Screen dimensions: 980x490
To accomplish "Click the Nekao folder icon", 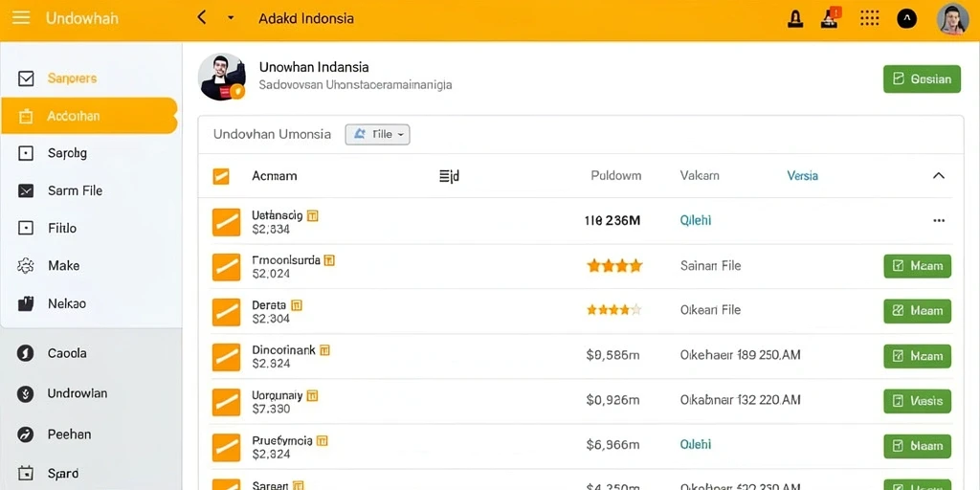I will pyautogui.click(x=26, y=303).
